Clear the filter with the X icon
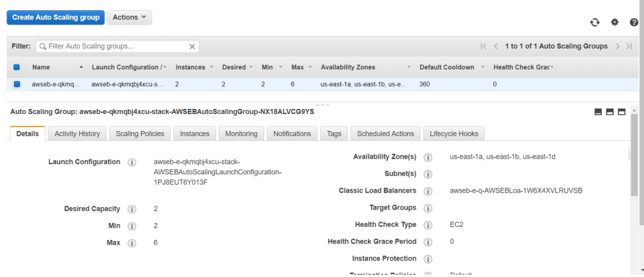Image resolution: width=644 pixels, height=277 pixels. click(192, 47)
